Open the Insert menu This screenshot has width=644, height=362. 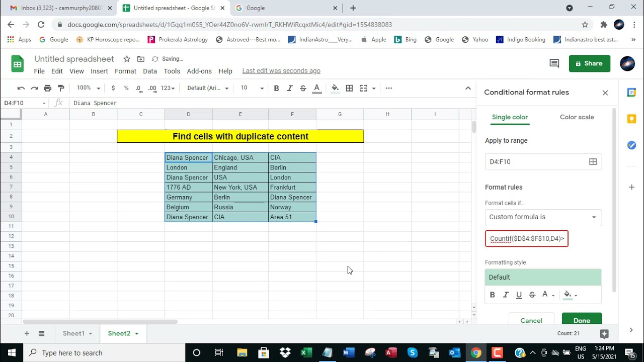[x=99, y=71]
